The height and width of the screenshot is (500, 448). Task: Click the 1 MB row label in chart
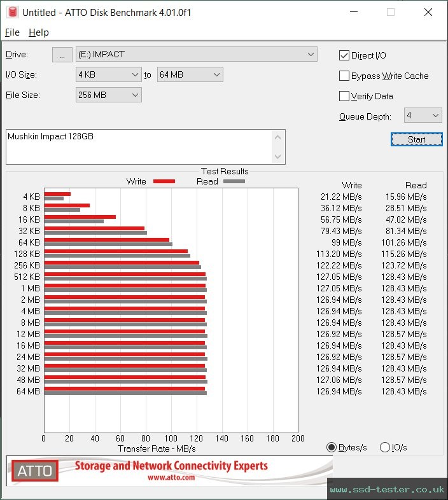pos(31,289)
